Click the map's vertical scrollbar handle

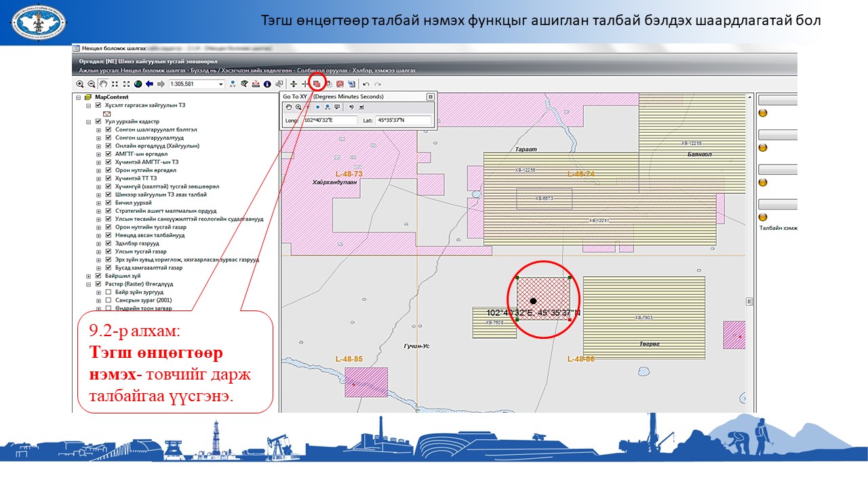pos(749,301)
